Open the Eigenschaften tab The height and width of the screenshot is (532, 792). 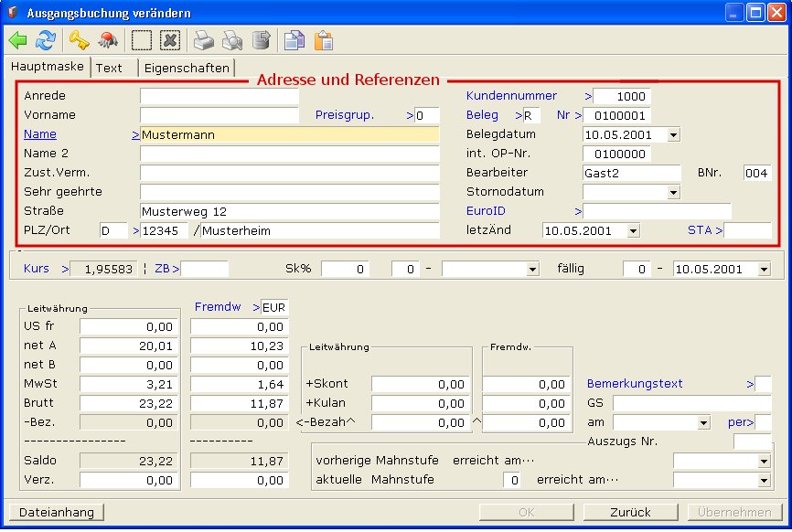pos(187,68)
